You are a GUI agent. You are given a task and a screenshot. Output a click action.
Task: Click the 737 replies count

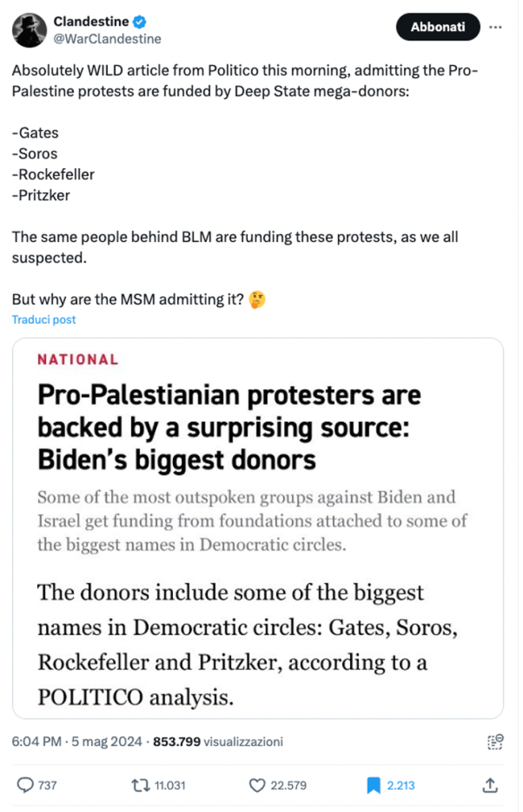pos(48,785)
